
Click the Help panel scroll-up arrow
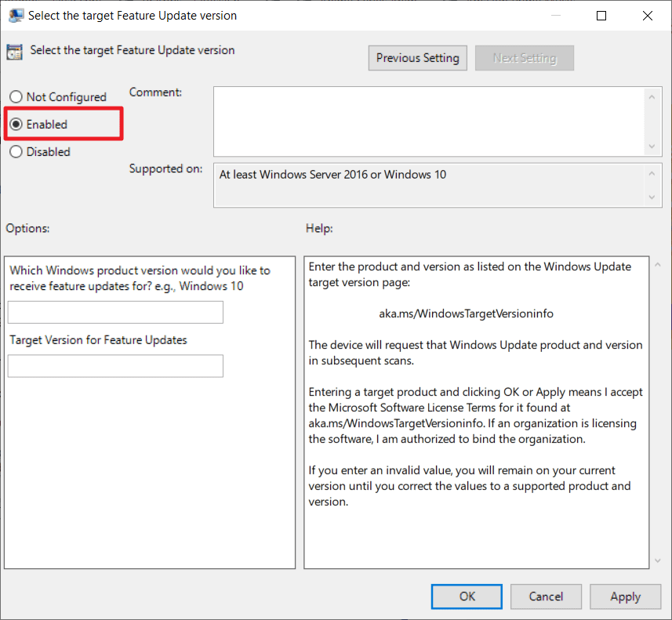coord(658,265)
